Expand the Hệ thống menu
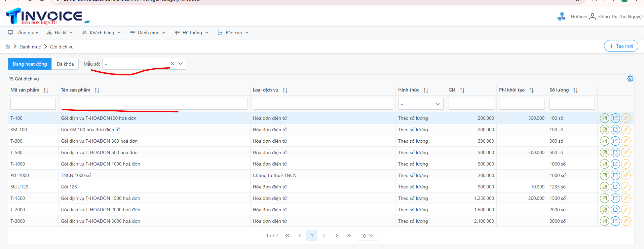 click(x=192, y=33)
